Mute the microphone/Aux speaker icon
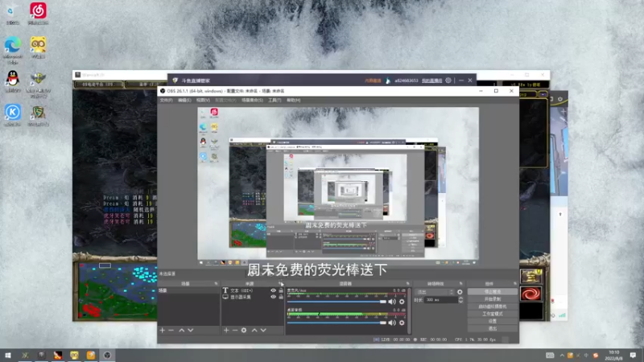Screen dimensions: 644x362 (392, 302)
